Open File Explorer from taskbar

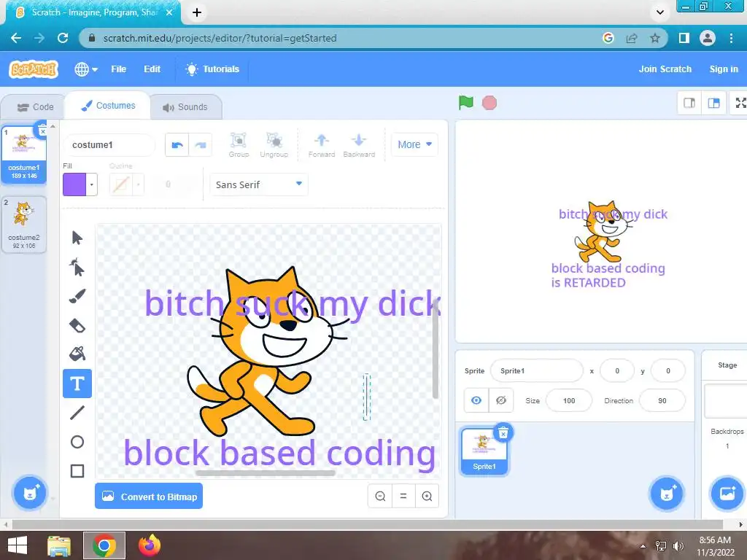(60, 545)
